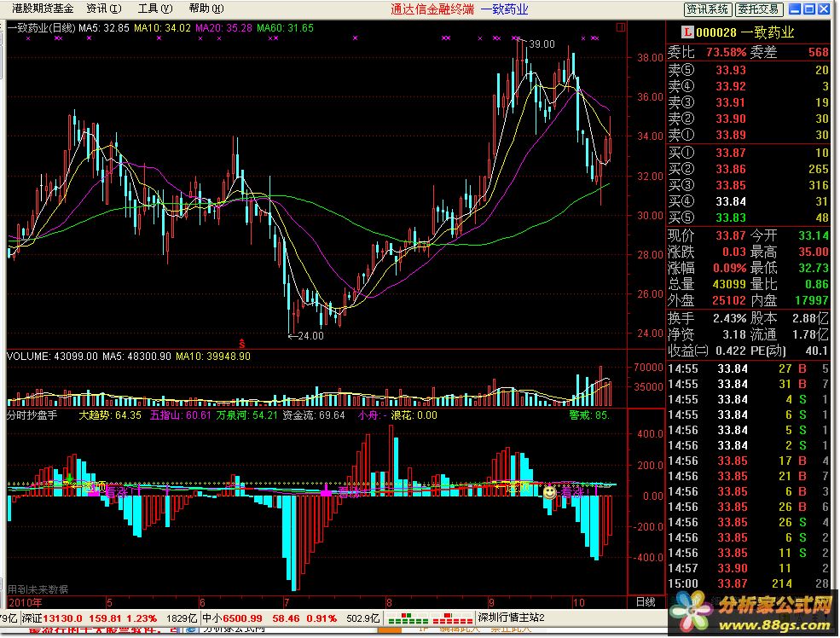Click the 2010年 label on time axis
Image resolution: width=840 pixels, height=638 pixels.
[25, 603]
